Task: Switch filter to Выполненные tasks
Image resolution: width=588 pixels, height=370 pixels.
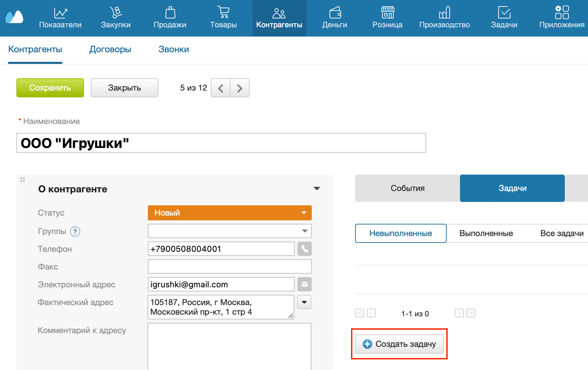Action: 486,233
